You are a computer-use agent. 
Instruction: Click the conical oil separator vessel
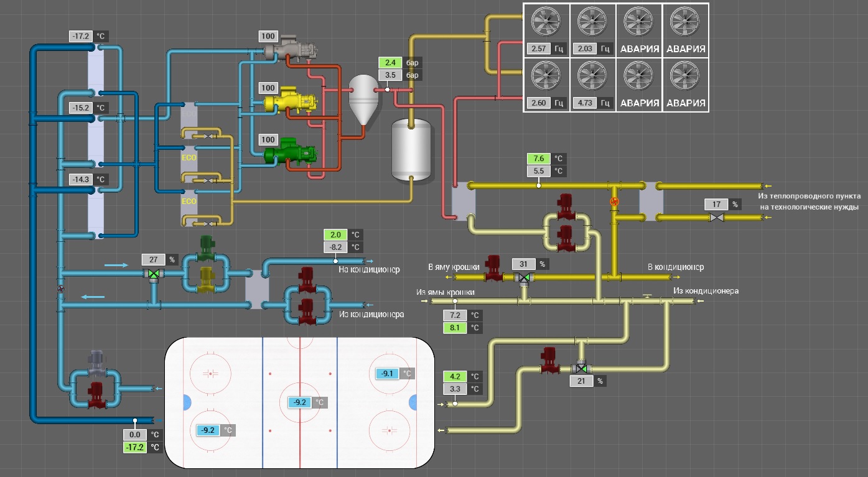(x=362, y=97)
